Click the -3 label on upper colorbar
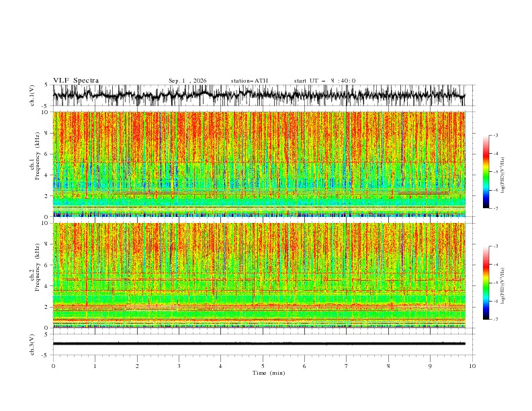This screenshot has width=532, height=411. click(x=496, y=135)
